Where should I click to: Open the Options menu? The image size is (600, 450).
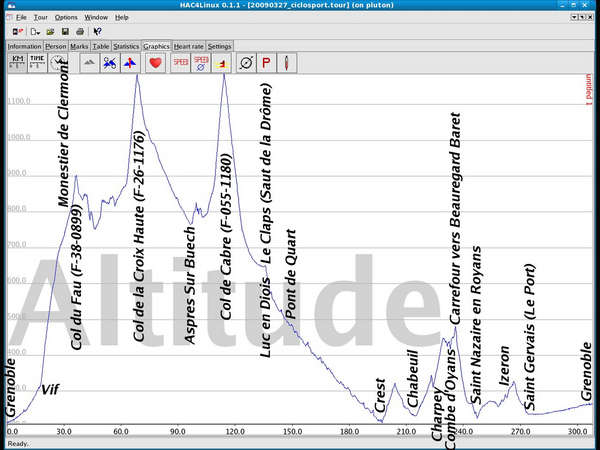tap(66, 17)
